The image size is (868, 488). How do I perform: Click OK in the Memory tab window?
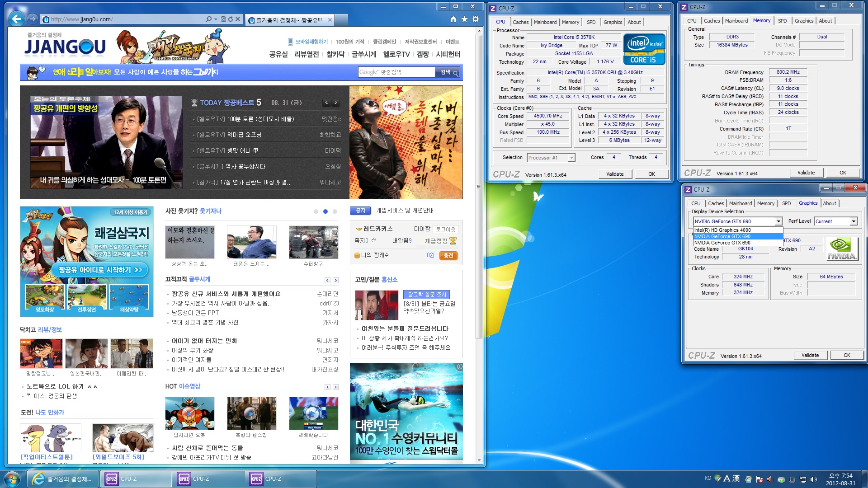(x=843, y=173)
